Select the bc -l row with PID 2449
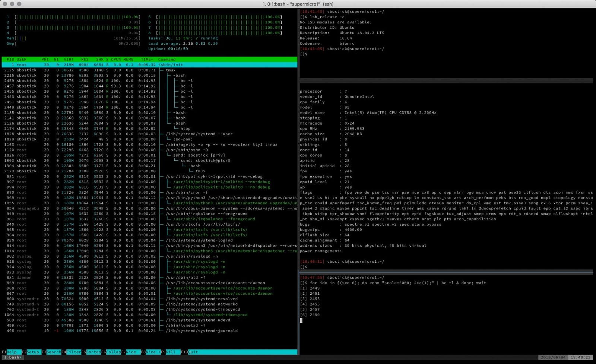This screenshot has height=364, width=596. tap(149, 107)
